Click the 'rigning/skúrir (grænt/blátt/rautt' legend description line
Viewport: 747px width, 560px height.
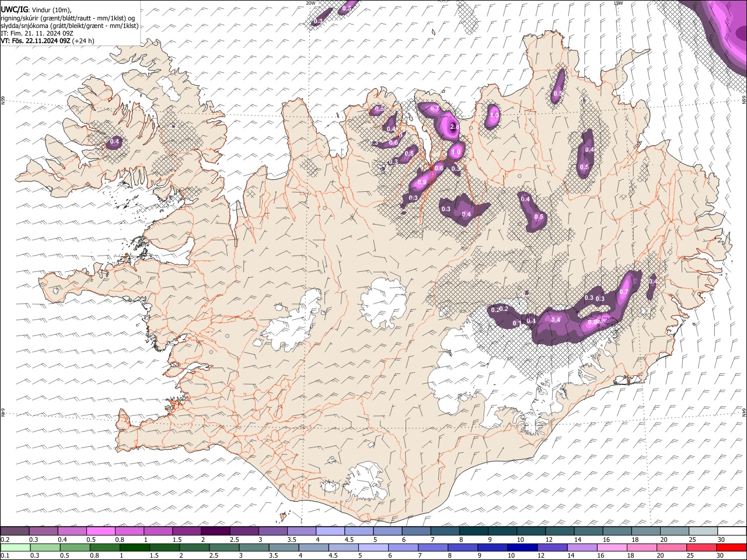pos(67,17)
